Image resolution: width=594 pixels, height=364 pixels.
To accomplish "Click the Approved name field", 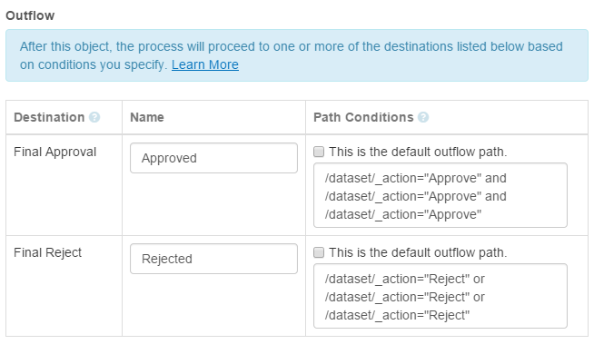I will (x=213, y=158).
